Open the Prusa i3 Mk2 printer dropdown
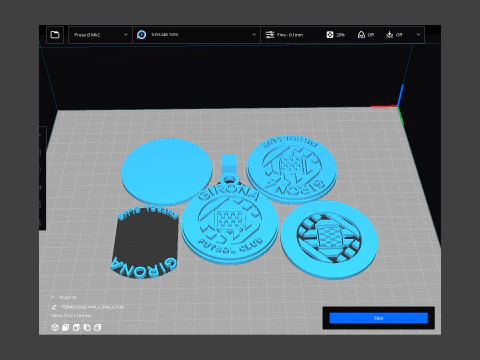The width and height of the screenshot is (480, 360). pyautogui.click(x=100, y=35)
